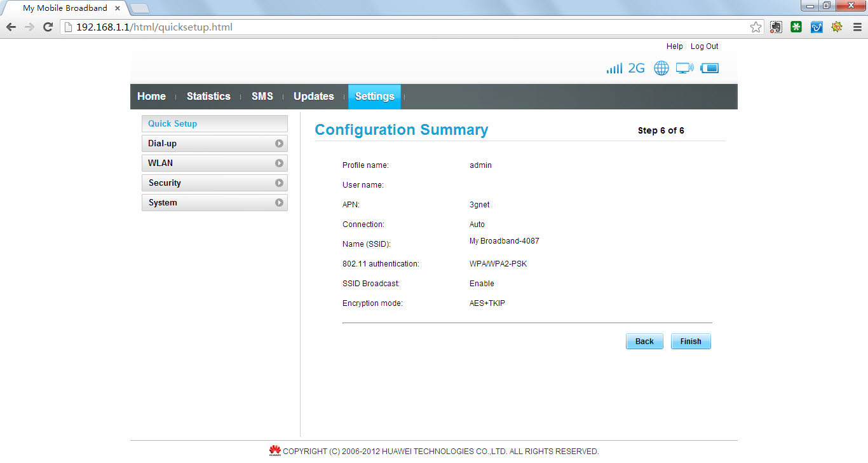Expand the System sidebar section
Screen dimensions: 868x463
tap(215, 203)
